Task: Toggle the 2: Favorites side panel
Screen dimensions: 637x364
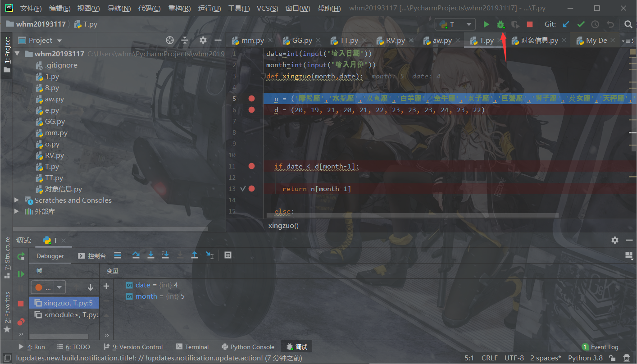Action: click(7, 312)
